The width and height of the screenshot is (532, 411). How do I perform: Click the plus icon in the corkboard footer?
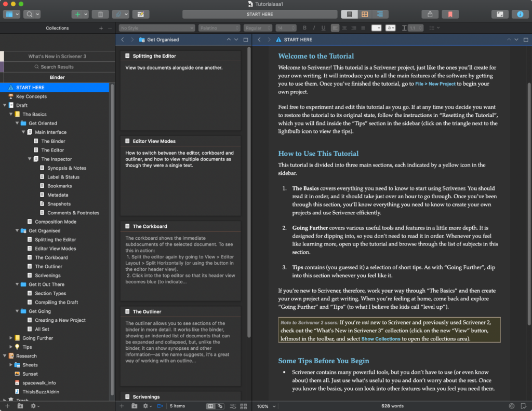pyautogui.click(x=122, y=406)
